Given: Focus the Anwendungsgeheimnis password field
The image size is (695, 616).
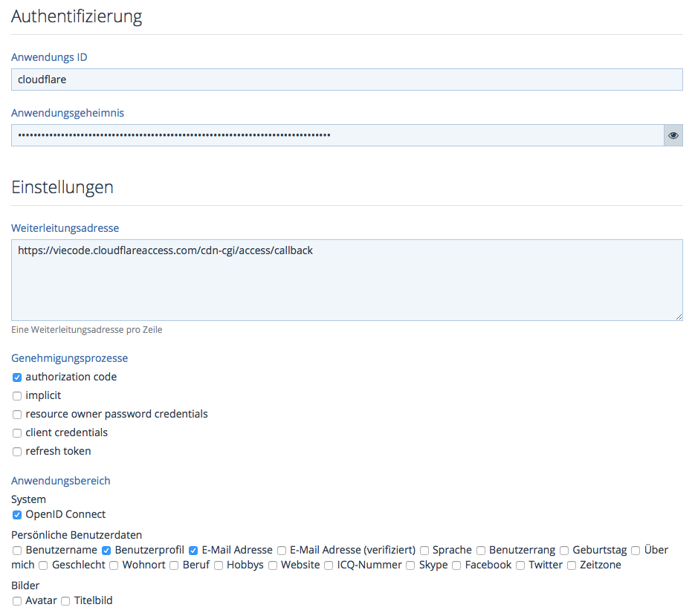Looking at the screenshot, I should pyautogui.click(x=337, y=135).
